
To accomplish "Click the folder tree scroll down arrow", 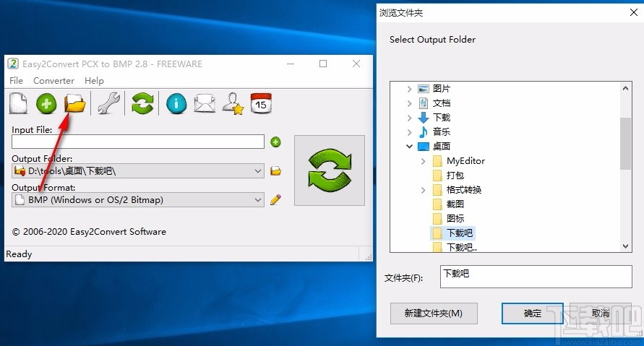I will click(625, 246).
